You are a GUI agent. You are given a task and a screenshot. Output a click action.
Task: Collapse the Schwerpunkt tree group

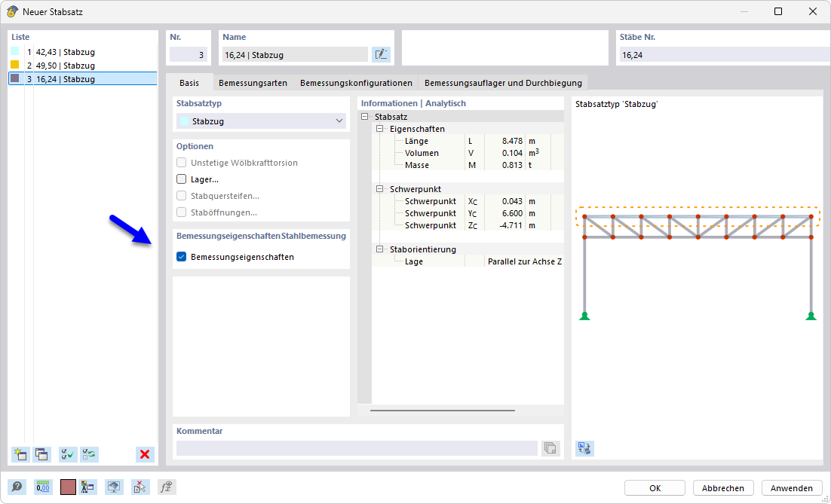(379, 189)
